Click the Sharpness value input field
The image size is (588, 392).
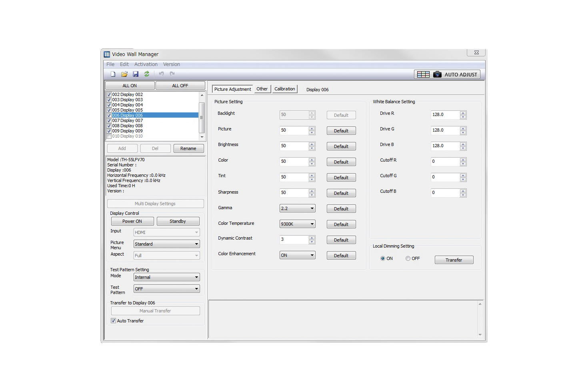[294, 193]
